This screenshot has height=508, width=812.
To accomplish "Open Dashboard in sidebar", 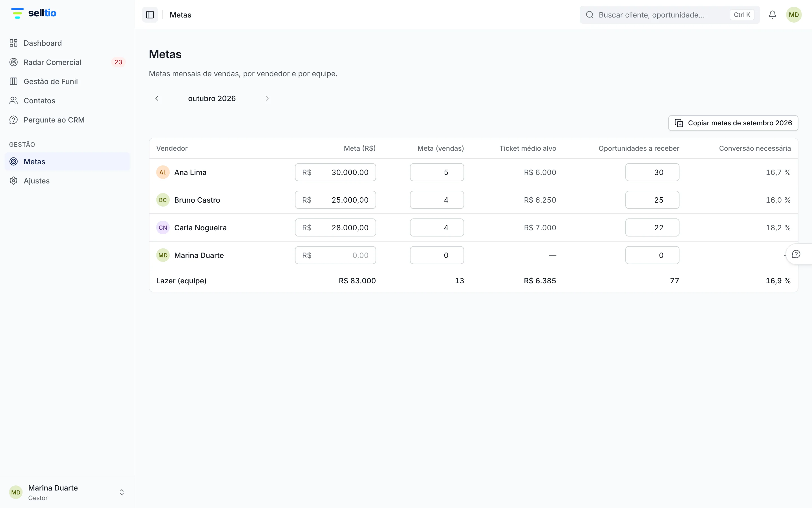I will click(x=67, y=43).
